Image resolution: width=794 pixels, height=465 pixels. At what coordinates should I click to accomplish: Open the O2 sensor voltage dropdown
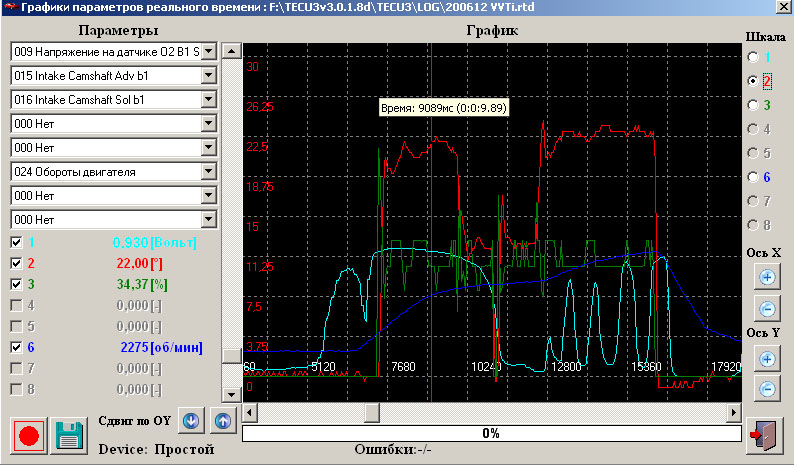click(209, 51)
